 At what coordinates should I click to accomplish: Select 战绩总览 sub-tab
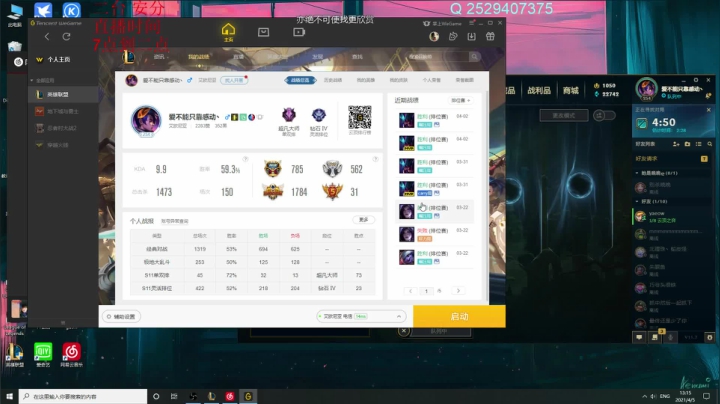[x=300, y=80]
